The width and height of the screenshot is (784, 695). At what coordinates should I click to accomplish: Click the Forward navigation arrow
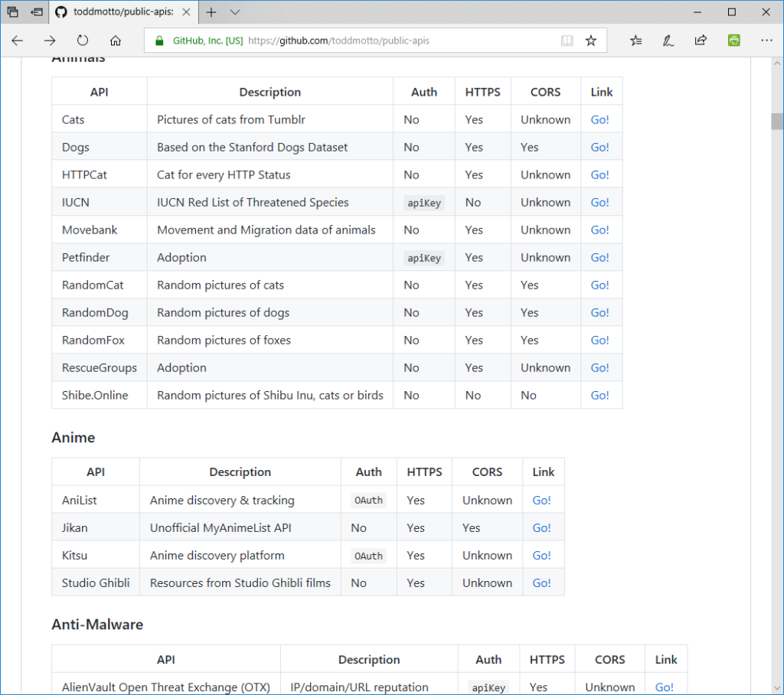(50, 41)
